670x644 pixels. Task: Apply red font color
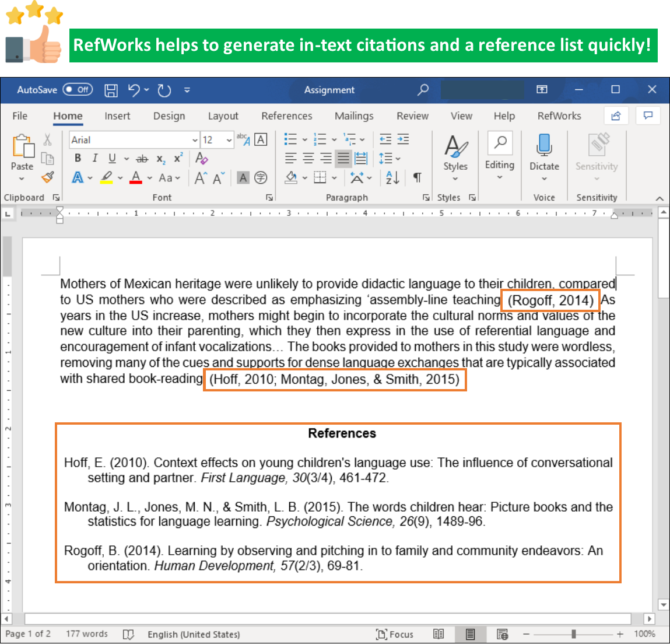pos(135,178)
